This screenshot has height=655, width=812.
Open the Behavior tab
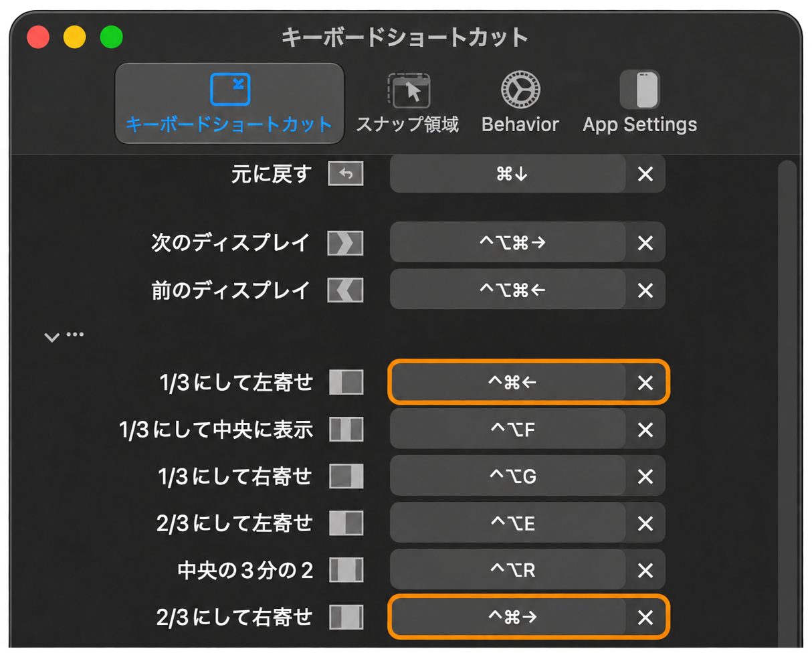[x=520, y=104]
